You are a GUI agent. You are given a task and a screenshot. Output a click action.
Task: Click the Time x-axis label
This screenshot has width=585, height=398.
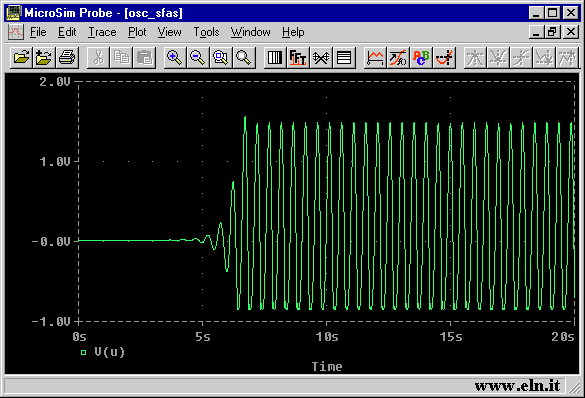(x=327, y=367)
